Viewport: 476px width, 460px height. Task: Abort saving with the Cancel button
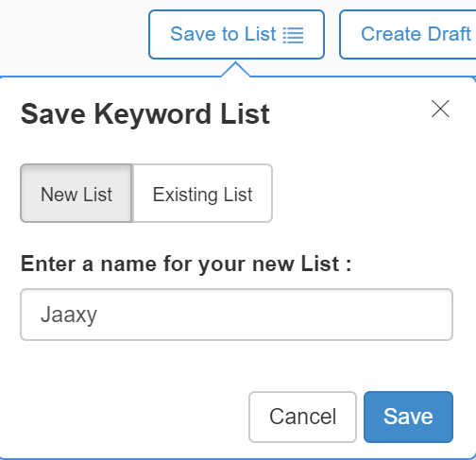(302, 417)
